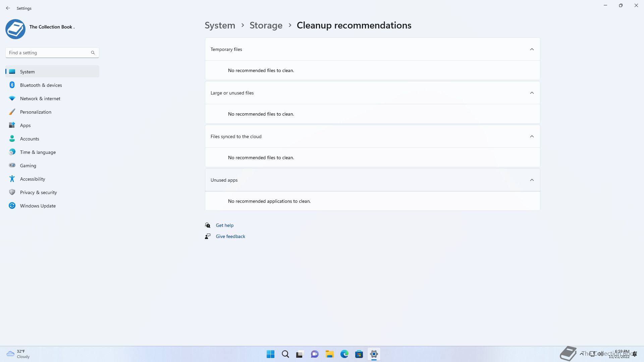Click the Settings gear on taskbar

tap(374, 354)
